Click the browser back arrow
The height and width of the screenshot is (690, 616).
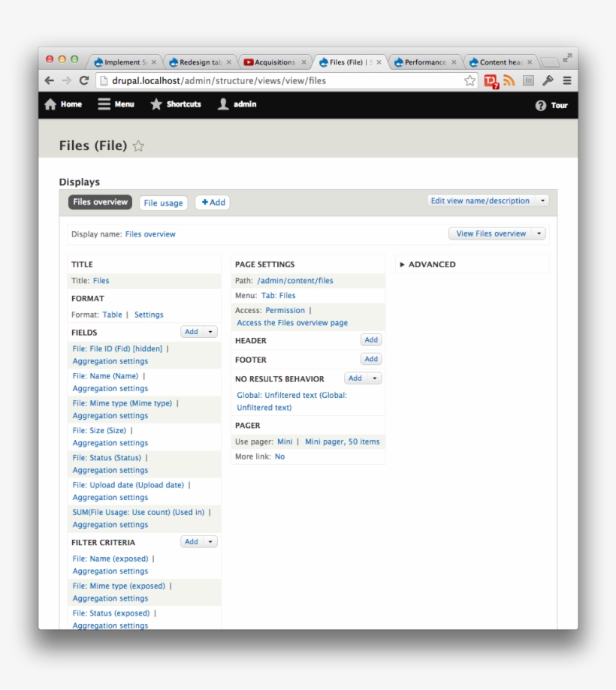click(x=50, y=80)
